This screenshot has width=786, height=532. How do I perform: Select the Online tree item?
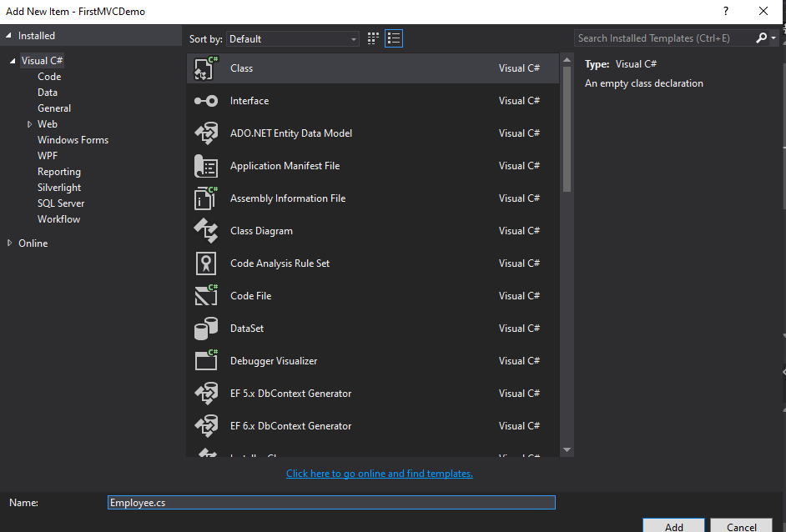(33, 243)
